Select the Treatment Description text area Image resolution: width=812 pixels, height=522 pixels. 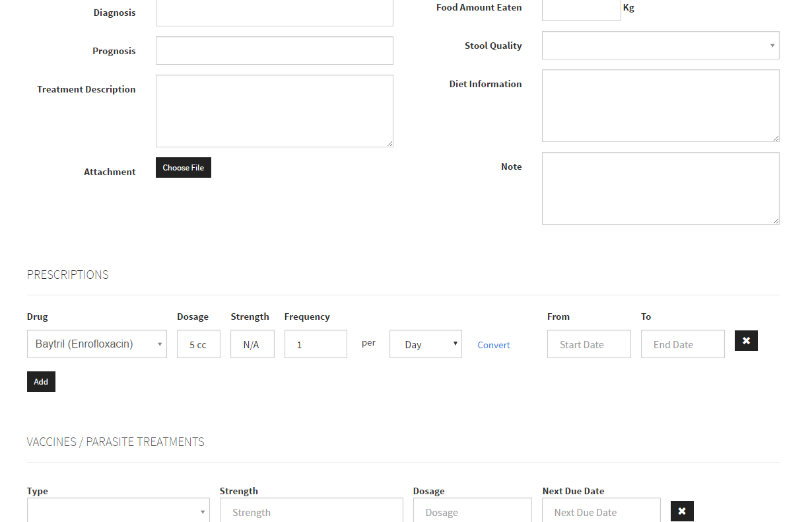(x=274, y=111)
